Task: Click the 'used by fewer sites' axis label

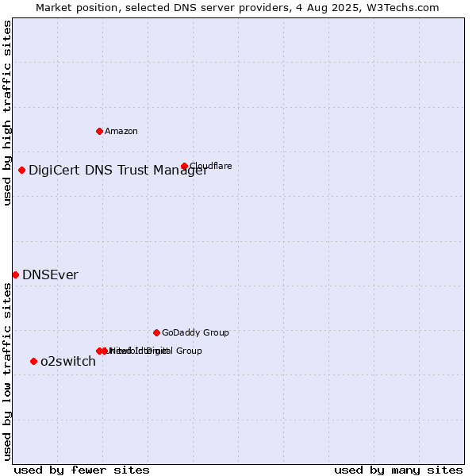Action: click(82, 470)
